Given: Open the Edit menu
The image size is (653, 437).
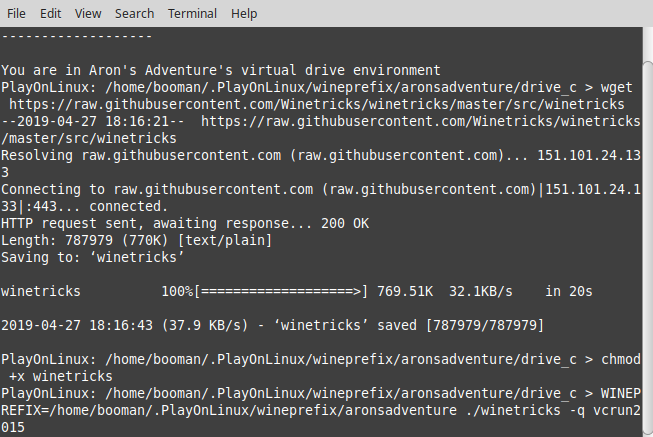Looking at the screenshot, I should pyautogui.click(x=50, y=14).
